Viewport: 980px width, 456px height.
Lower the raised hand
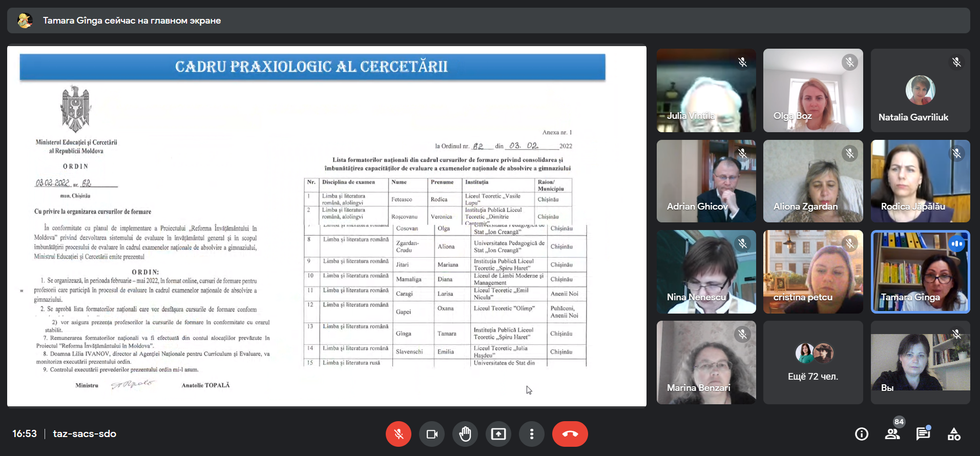tap(465, 434)
